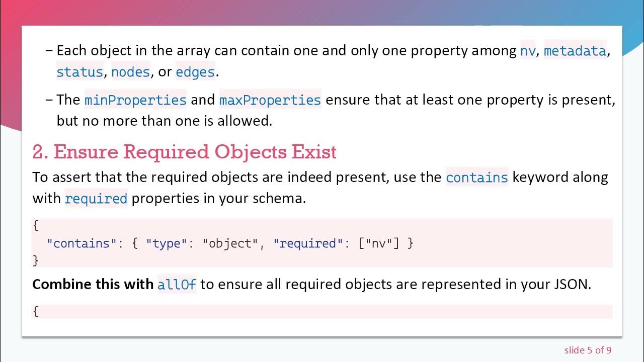The height and width of the screenshot is (362, 644).
Task: Select the "object" value in the JSON snippet
Action: click(x=230, y=243)
